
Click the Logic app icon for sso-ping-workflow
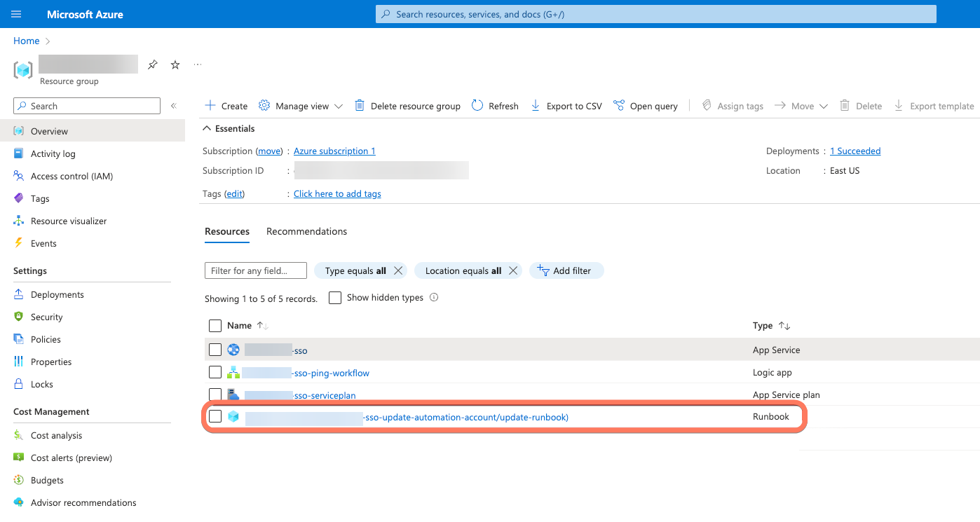(233, 372)
